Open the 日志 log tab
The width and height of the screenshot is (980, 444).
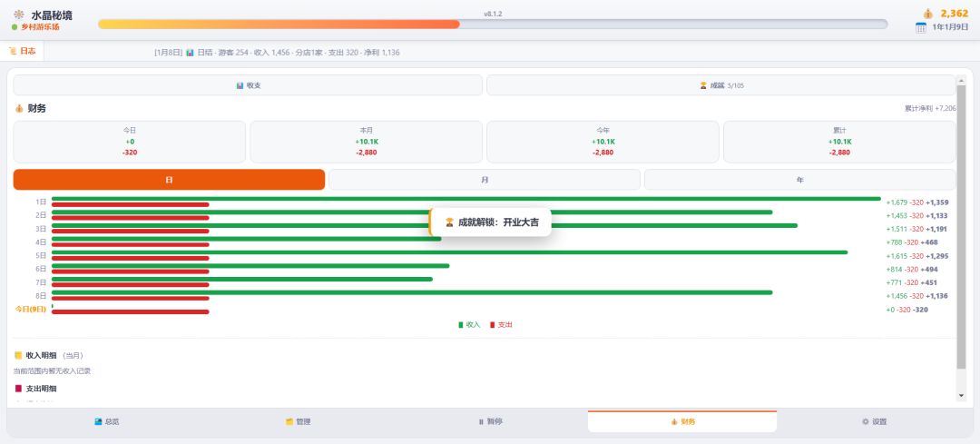pos(23,51)
